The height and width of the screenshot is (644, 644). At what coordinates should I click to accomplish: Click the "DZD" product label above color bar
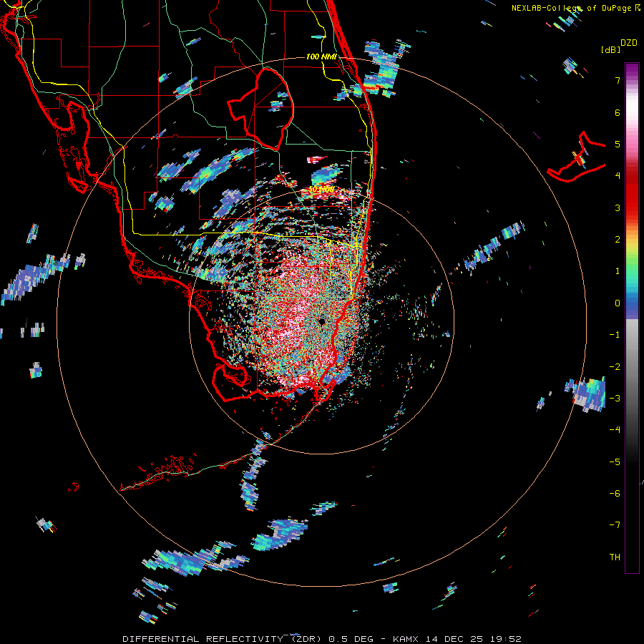click(629, 43)
